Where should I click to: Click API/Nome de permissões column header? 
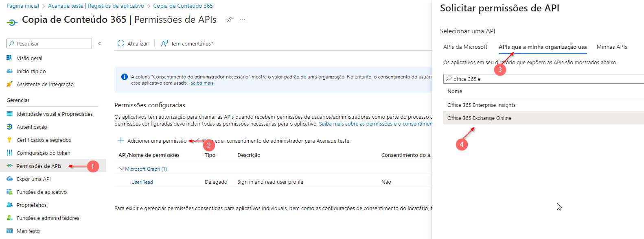click(149, 155)
